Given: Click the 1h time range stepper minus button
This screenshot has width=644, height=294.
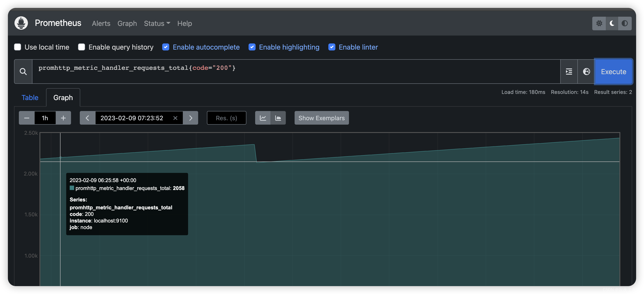Looking at the screenshot, I should coord(26,118).
